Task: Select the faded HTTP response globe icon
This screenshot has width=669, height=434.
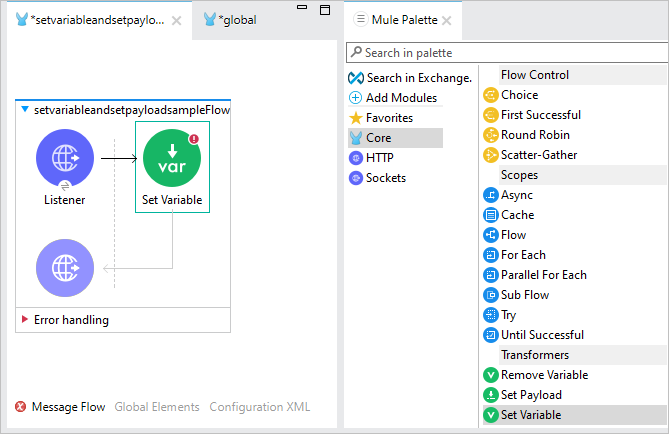Action: point(65,268)
